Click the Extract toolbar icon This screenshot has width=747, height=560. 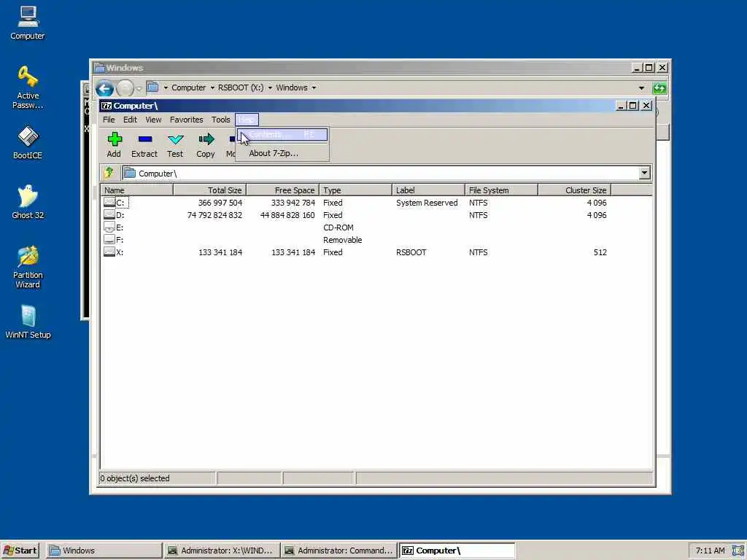pos(145,139)
